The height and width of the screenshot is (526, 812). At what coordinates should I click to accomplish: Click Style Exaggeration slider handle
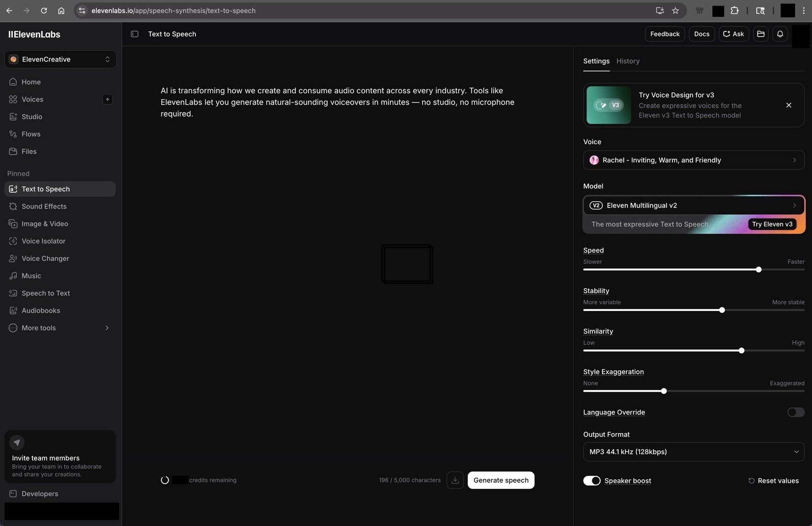(x=664, y=391)
